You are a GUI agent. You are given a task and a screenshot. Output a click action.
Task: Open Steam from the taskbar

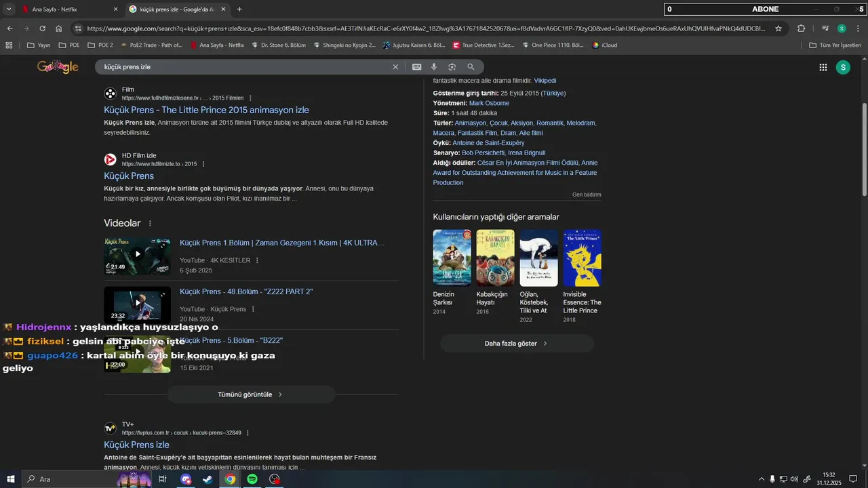208,479
